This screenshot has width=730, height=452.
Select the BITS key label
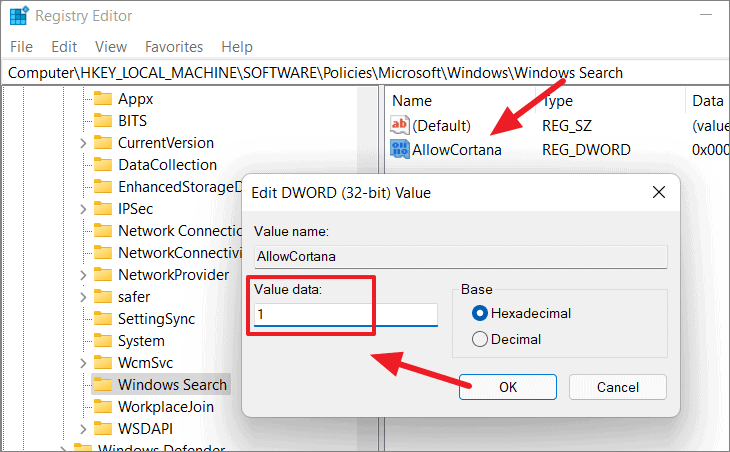[132, 121]
